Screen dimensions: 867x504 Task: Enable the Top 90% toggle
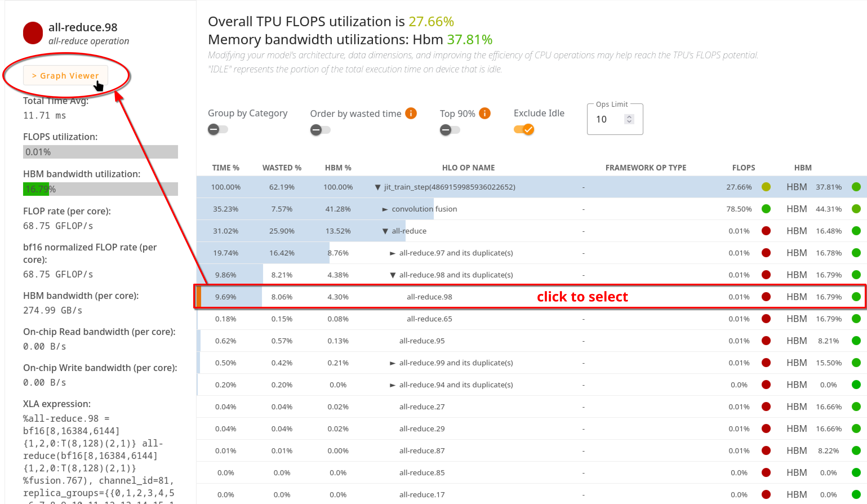(450, 130)
